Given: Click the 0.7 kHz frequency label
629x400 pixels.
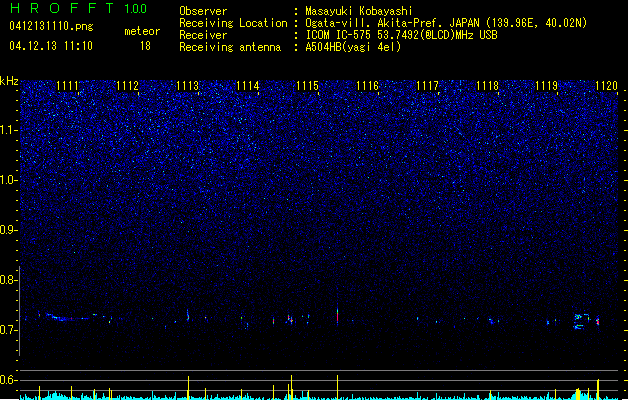Looking at the screenshot, I should pyautogui.click(x=9, y=330).
